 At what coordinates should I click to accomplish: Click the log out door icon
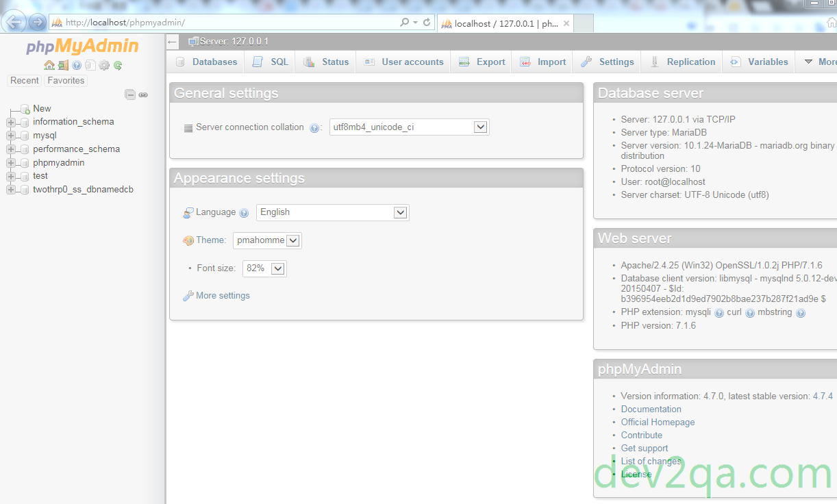click(x=63, y=65)
